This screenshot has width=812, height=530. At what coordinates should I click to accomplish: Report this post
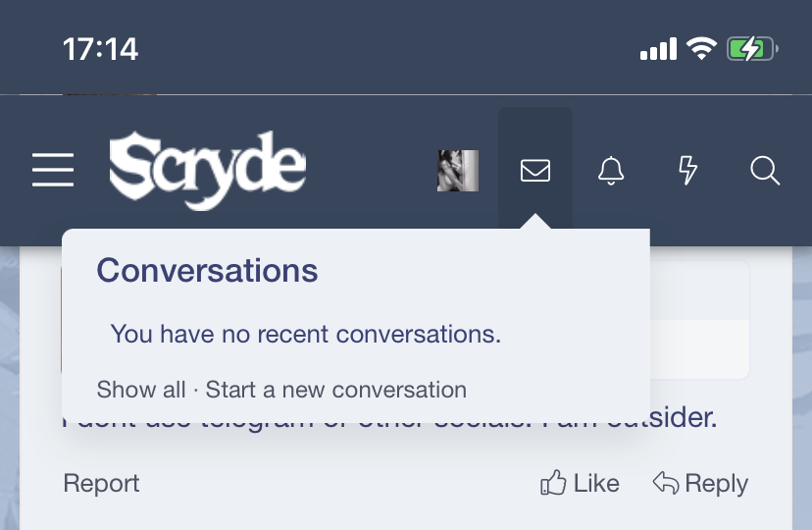click(x=101, y=483)
